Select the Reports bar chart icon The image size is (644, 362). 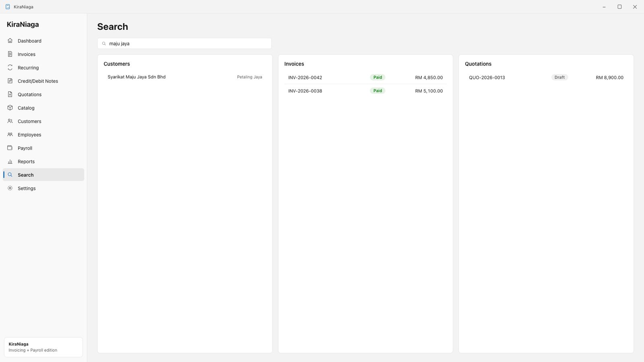pos(10,161)
